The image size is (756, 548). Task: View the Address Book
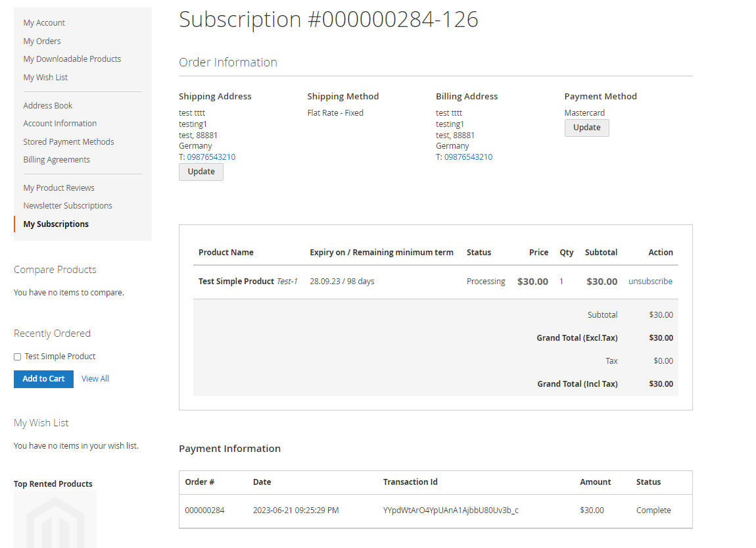click(x=47, y=105)
